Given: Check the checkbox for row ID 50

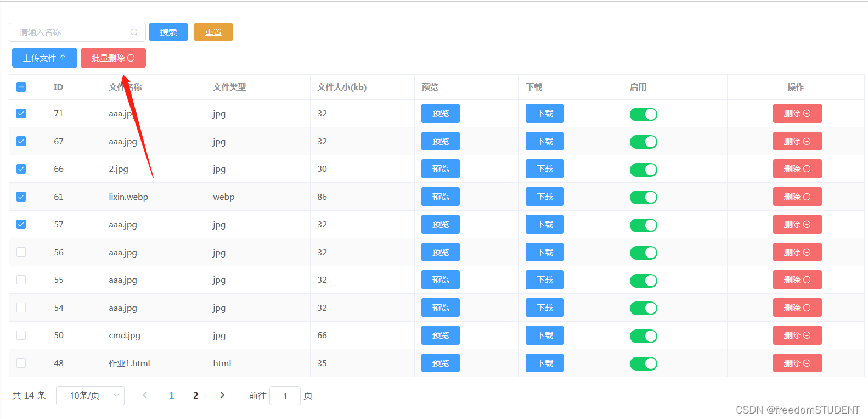Looking at the screenshot, I should (x=21, y=335).
